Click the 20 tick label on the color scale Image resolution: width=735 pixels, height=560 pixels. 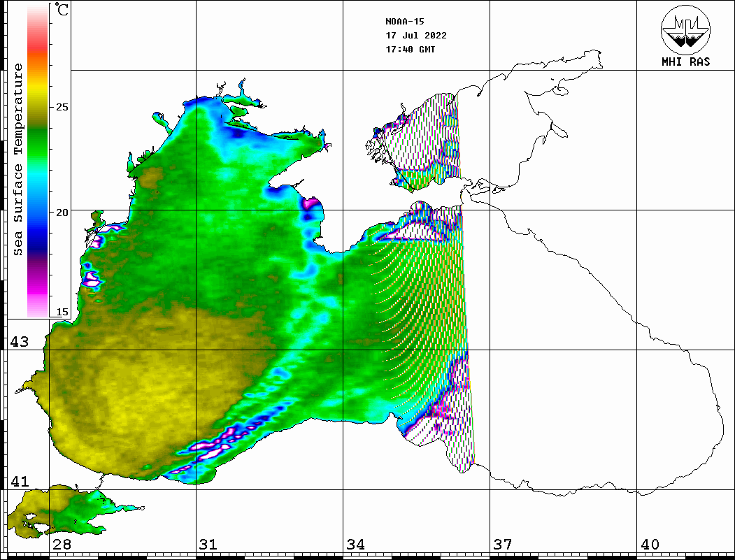(62, 213)
